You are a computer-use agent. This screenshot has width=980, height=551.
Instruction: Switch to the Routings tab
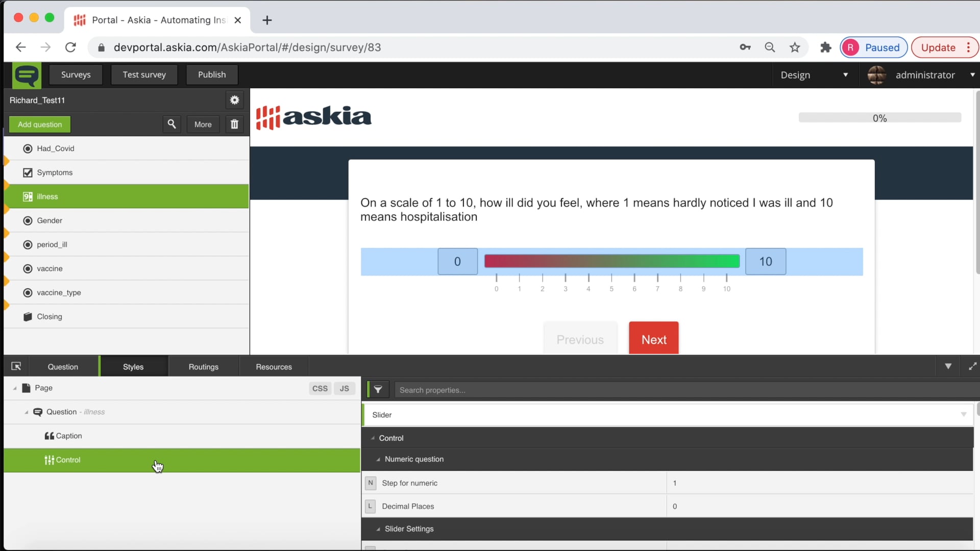(203, 366)
